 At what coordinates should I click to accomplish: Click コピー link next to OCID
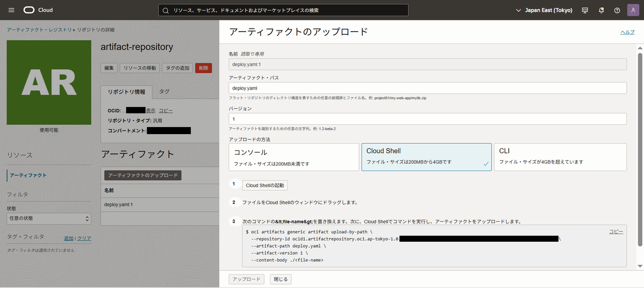[x=166, y=110]
